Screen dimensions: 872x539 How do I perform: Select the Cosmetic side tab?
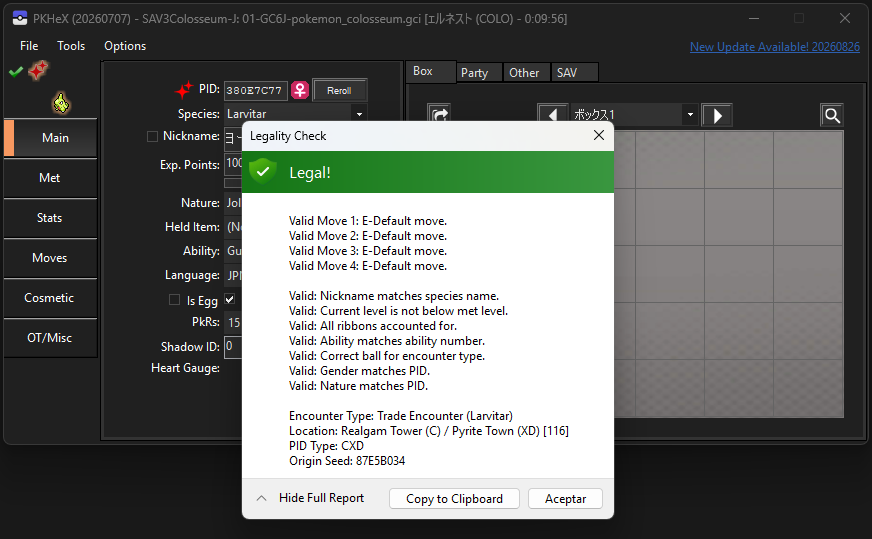51,298
